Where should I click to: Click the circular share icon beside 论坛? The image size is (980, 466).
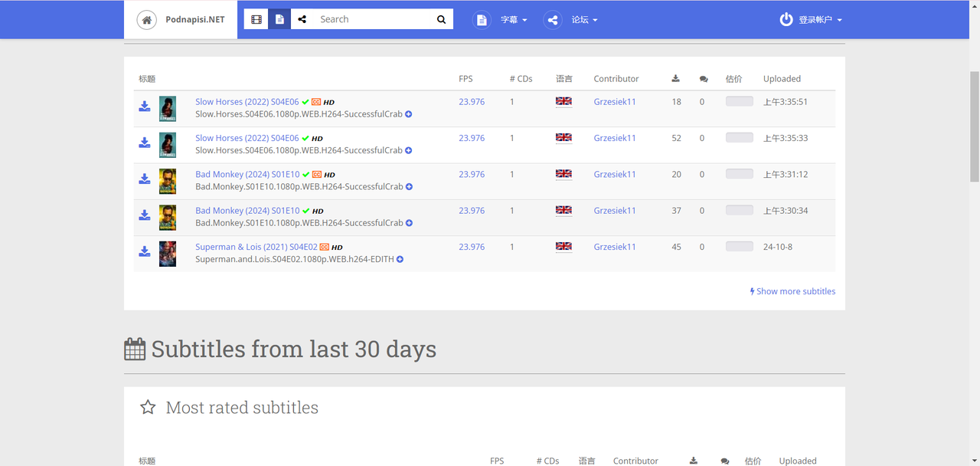pos(553,20)
